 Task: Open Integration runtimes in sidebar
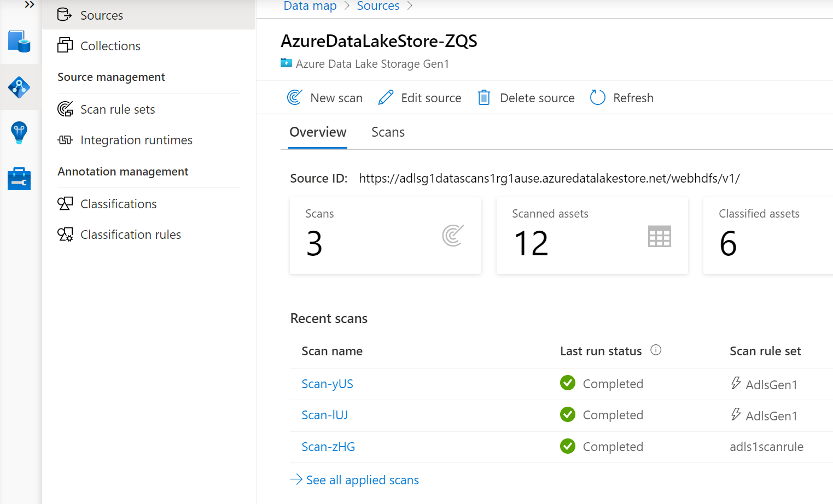136,140
